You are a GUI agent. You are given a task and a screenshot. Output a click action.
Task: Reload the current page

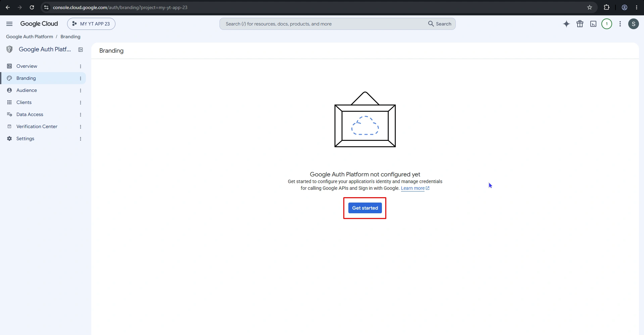click(x=32, y=7)
